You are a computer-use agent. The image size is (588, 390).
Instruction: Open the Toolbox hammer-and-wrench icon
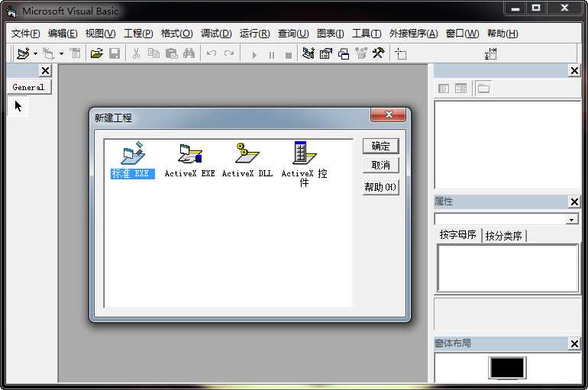(x=378, y=53)
